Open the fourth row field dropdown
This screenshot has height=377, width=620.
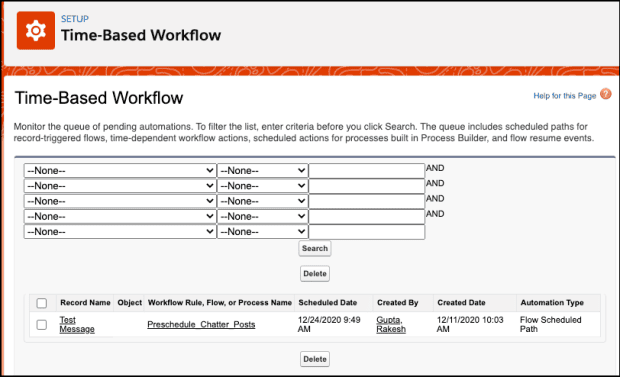[120, 216]
